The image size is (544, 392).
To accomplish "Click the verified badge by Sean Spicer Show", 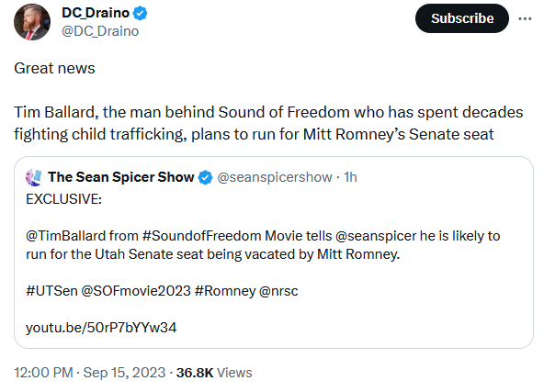I will (205, 177).
